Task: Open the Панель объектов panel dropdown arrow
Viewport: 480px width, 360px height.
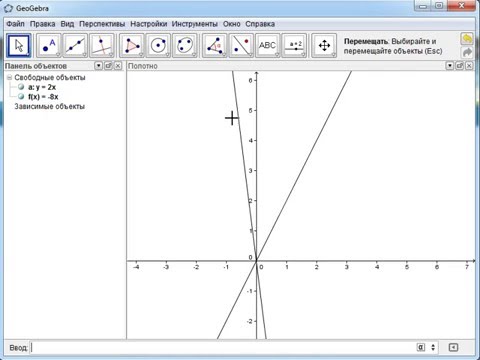Action: pyautogui.click(x=98, y=66)
